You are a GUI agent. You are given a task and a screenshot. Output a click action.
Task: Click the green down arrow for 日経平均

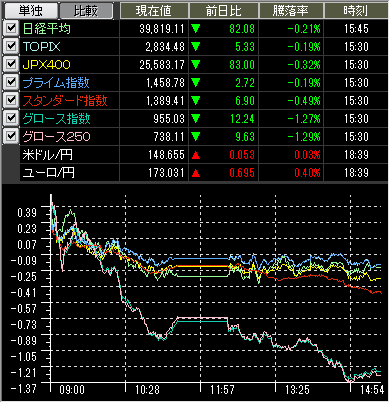pyautogui.click(x=196, y=29)
